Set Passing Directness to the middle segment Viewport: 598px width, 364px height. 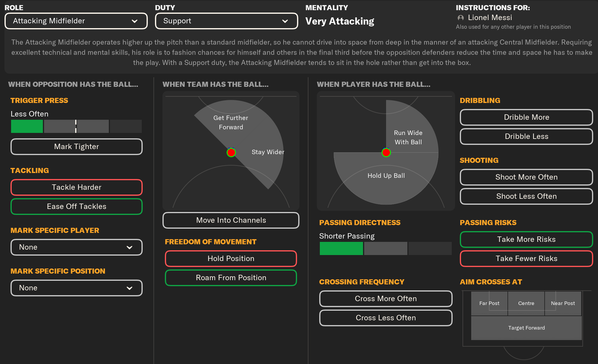[386, 248]
